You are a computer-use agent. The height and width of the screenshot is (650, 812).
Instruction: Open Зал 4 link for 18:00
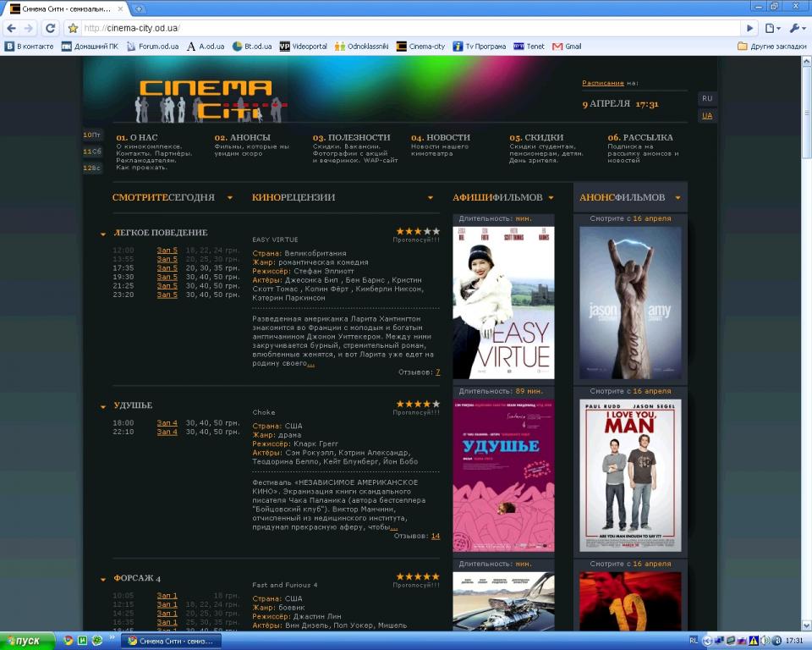tap(167, 423)
